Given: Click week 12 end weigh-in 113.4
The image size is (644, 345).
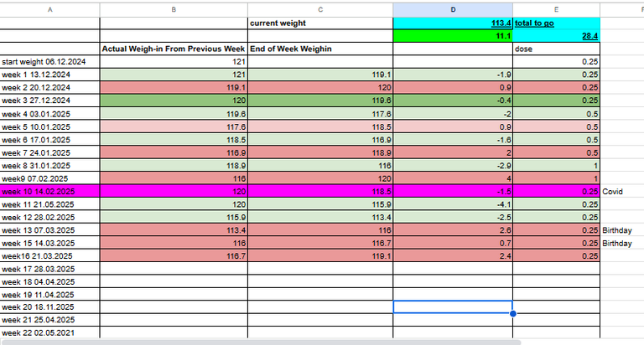Looking at the screenshot, I should point(320,218).
